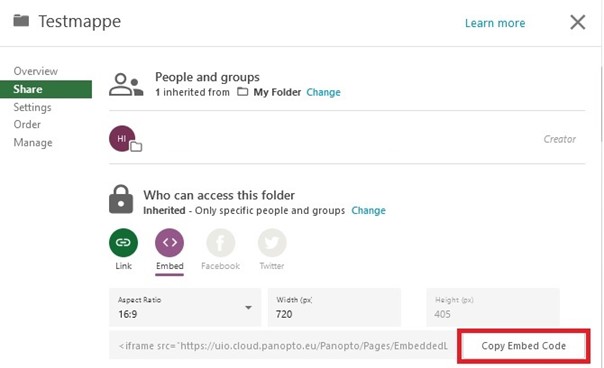Select the Share section

click(x=46, y=89)
